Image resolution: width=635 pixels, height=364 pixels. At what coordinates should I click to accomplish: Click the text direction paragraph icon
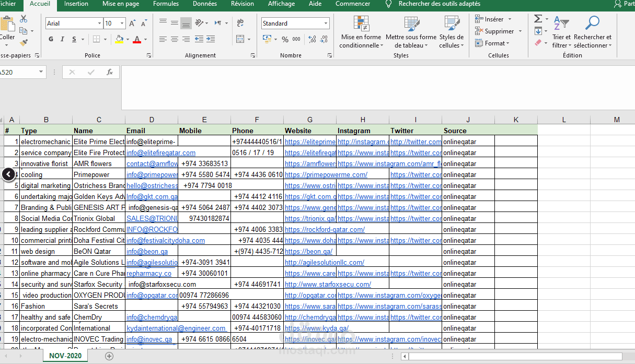click(218, 23)
